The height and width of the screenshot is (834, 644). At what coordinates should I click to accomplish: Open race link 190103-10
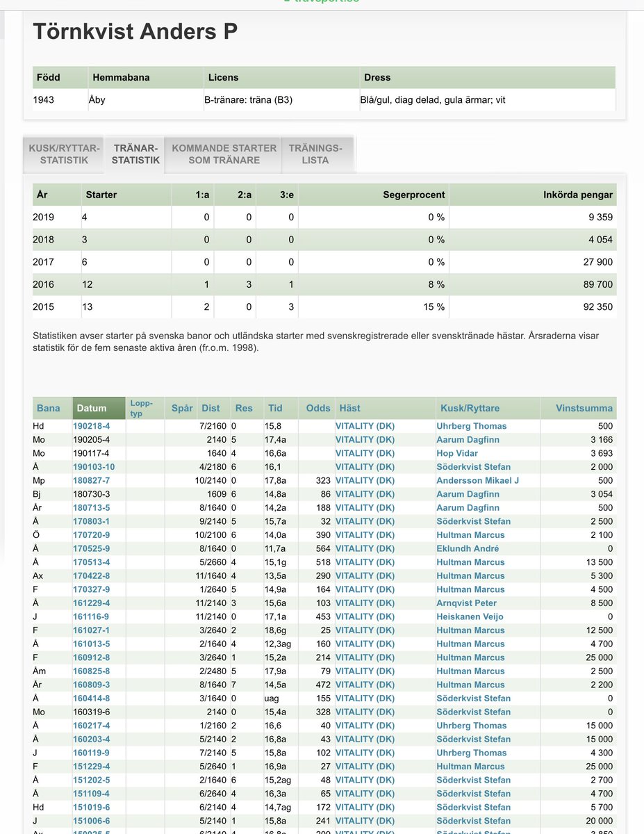pyautogui.click(x=94, y=467)
